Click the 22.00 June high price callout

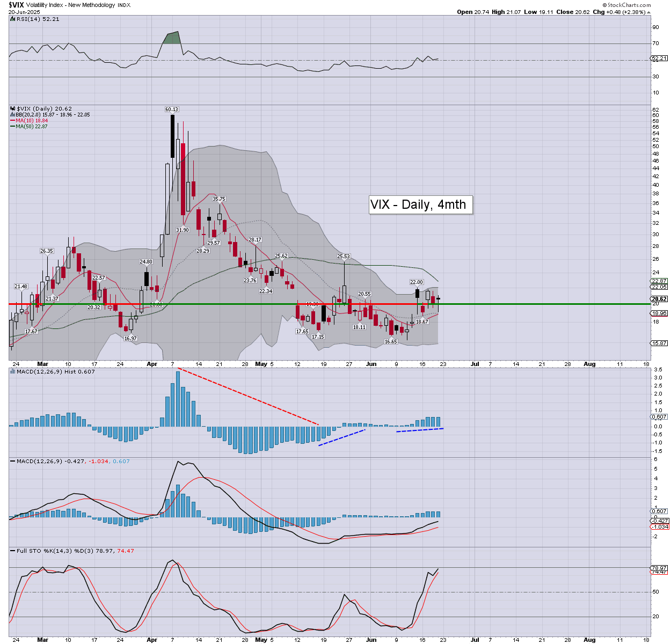click(x=417, y=282)
